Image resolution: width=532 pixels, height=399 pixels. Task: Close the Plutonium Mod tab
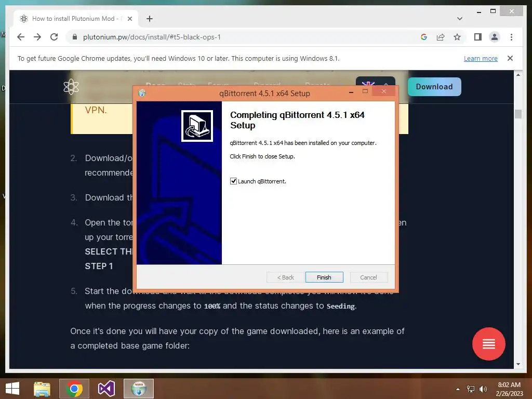[x=129, y=19]
